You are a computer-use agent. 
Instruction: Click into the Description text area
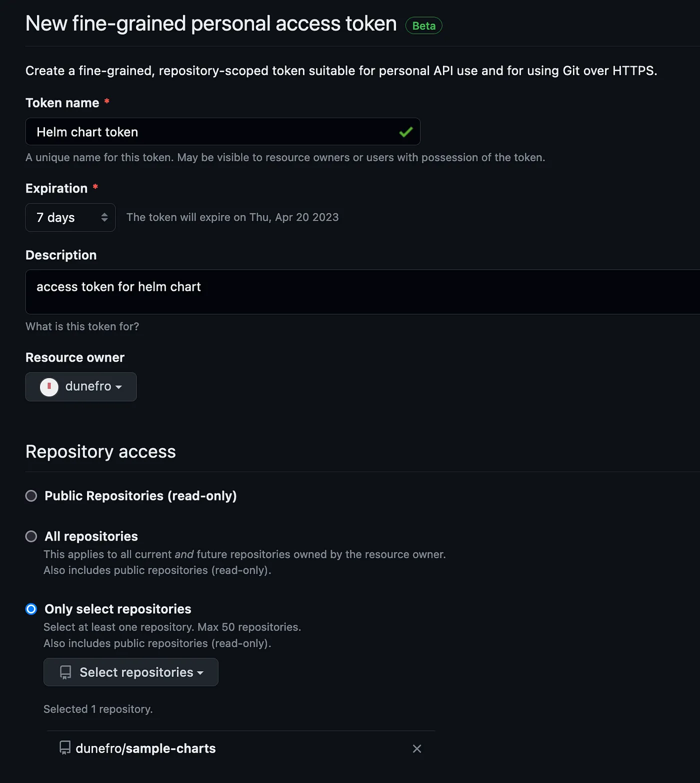click(x=362, y=292)
